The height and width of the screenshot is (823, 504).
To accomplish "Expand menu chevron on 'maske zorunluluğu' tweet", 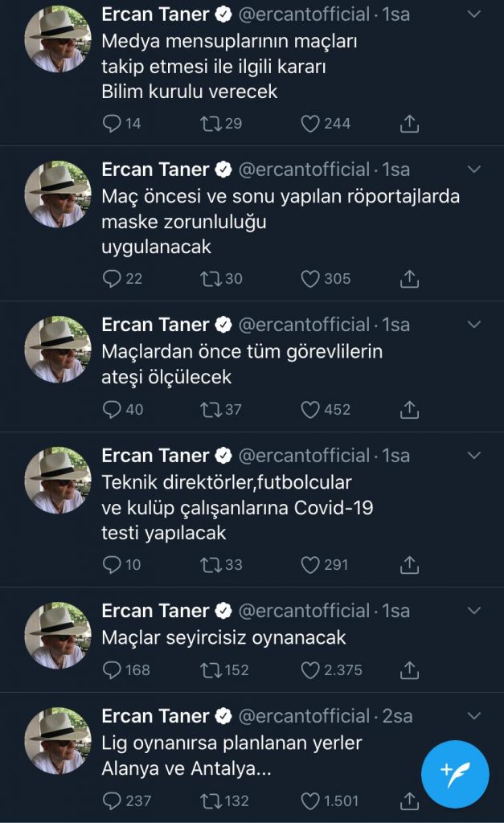I will pyautogui.click(x=474, y=169).
